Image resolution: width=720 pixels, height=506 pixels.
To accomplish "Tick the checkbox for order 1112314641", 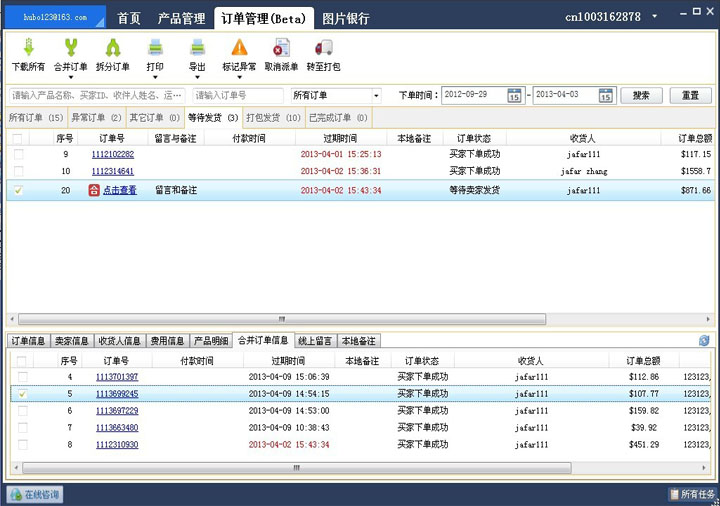I will pos(18,171).
